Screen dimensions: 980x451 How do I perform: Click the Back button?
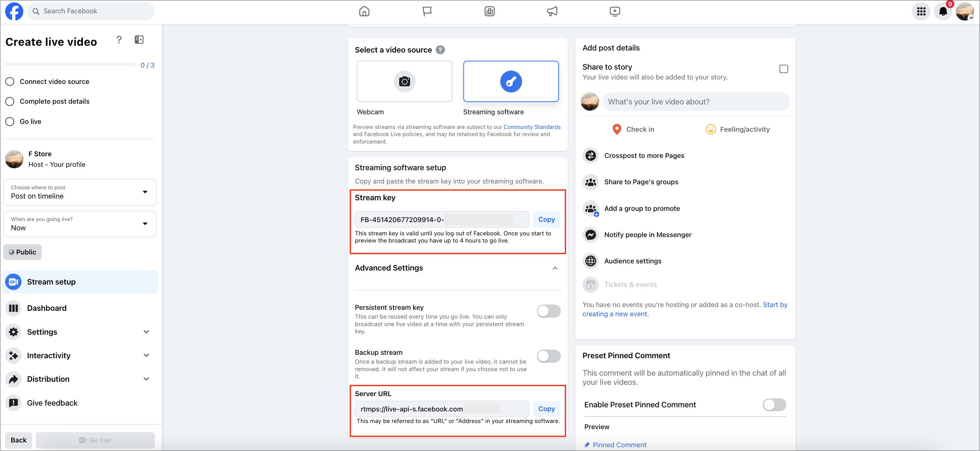19,440
